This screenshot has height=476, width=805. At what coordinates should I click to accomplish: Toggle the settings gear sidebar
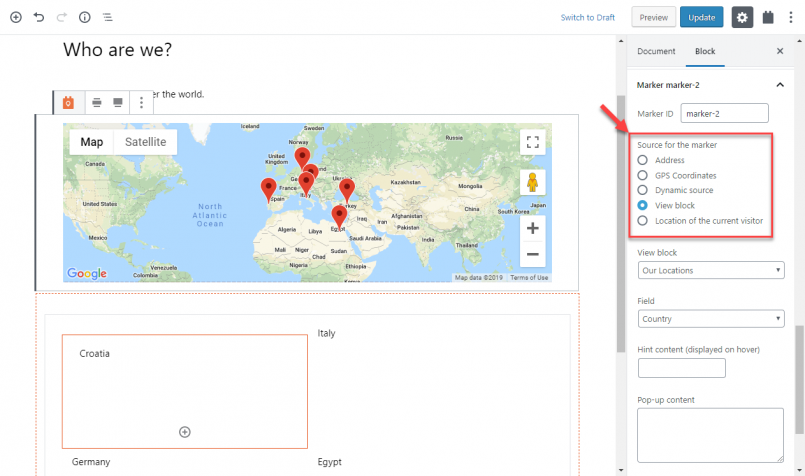[742, 17]
